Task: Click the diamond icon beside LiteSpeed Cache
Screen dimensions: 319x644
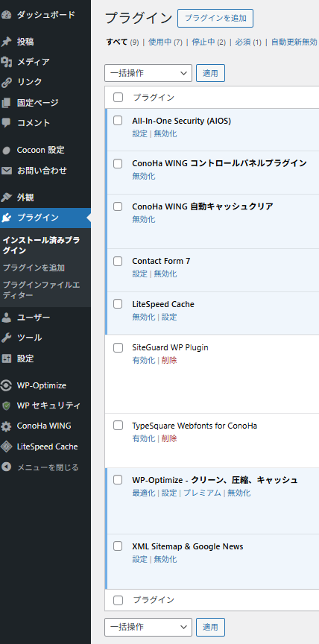Action: (6, 446)
